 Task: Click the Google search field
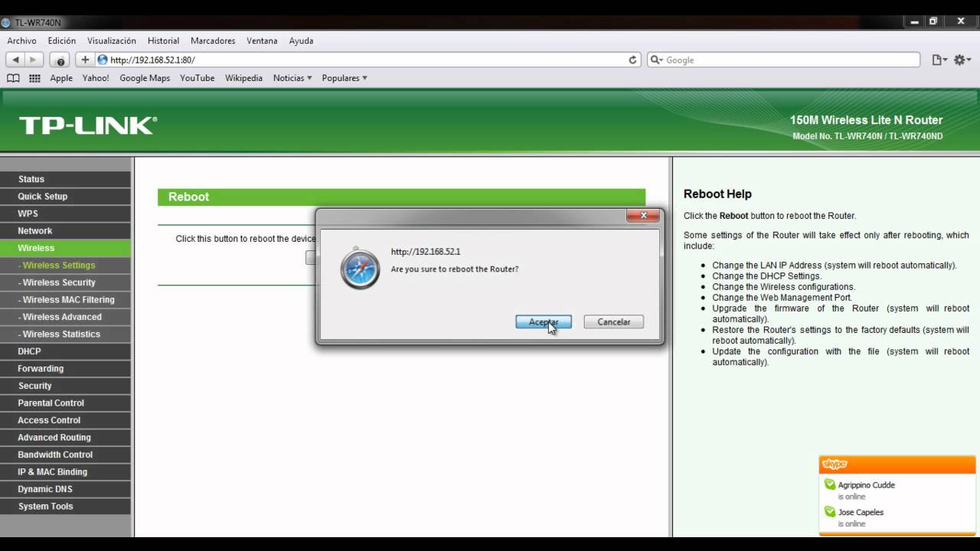point(783,60)
